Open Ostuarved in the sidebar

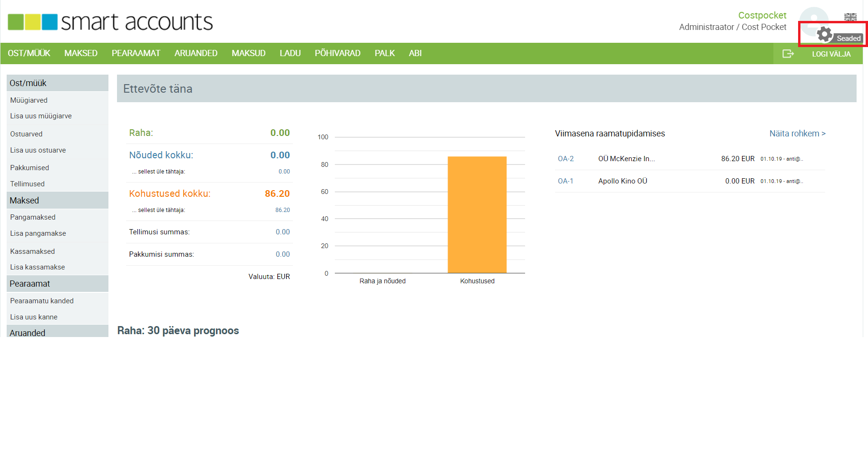26,134
